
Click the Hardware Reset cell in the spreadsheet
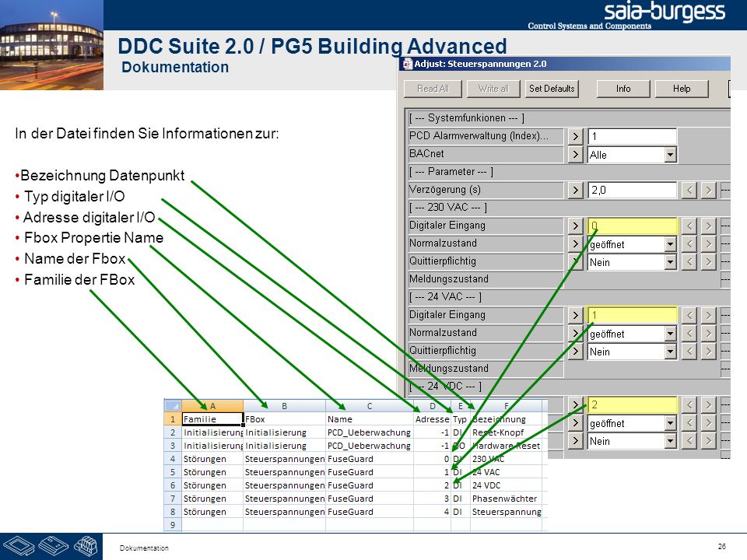[506, 446]
